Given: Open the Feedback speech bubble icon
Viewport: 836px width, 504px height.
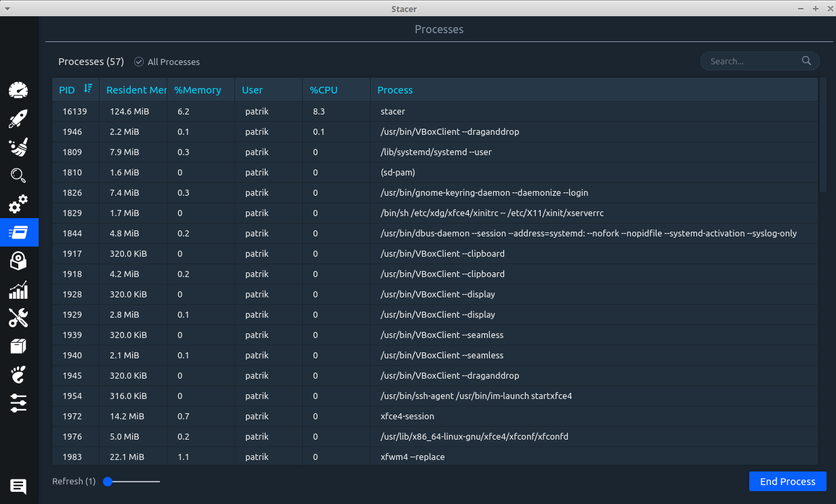Looking at the screenshot, I should (x=18, y=486).
